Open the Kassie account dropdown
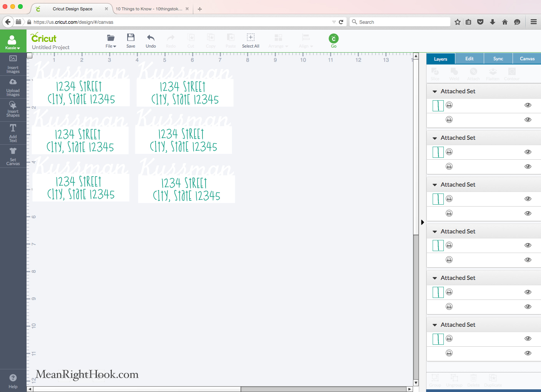This screenshot has height=392, width=541. 13,41
